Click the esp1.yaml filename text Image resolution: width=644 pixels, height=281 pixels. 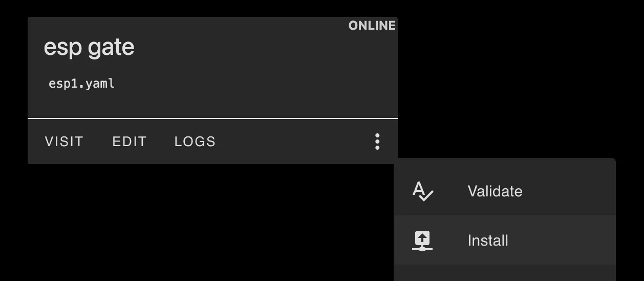[x=81, y=84]
